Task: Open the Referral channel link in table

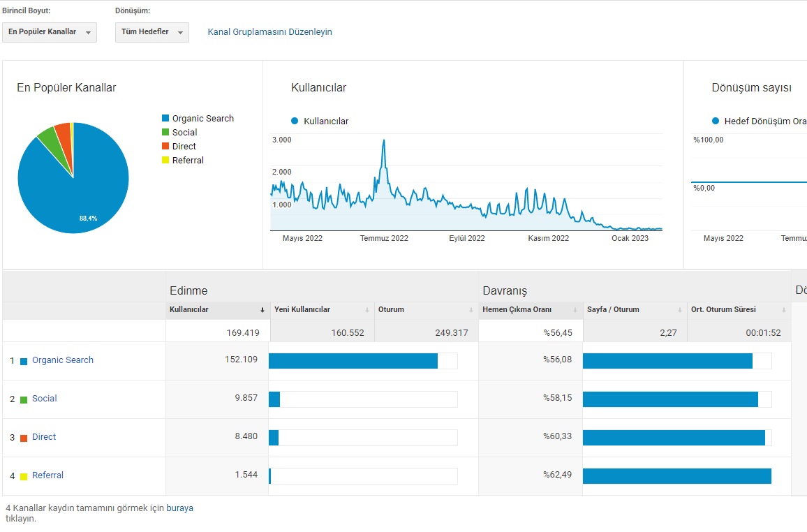Action: click(48, 475)
